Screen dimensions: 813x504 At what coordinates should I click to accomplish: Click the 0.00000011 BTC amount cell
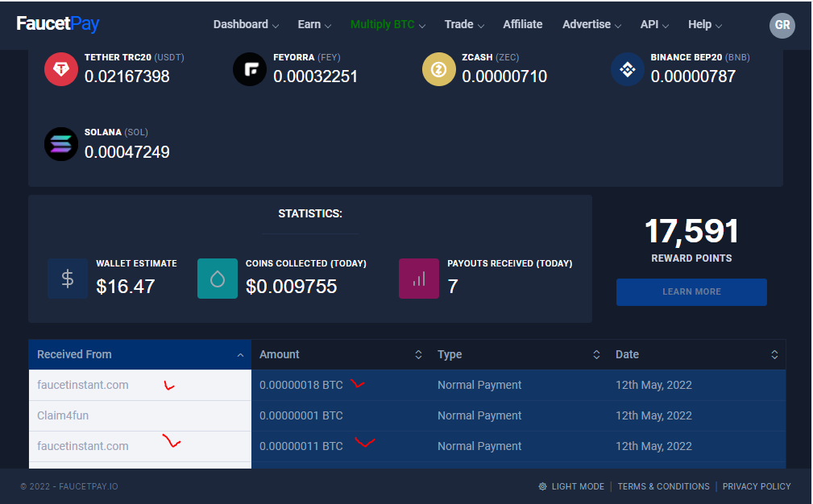tap(301, 446)
